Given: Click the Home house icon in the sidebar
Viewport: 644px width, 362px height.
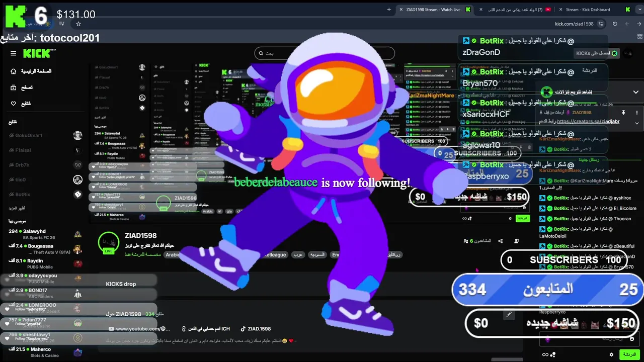Looking at the screenshot, I should coord(14,71).
